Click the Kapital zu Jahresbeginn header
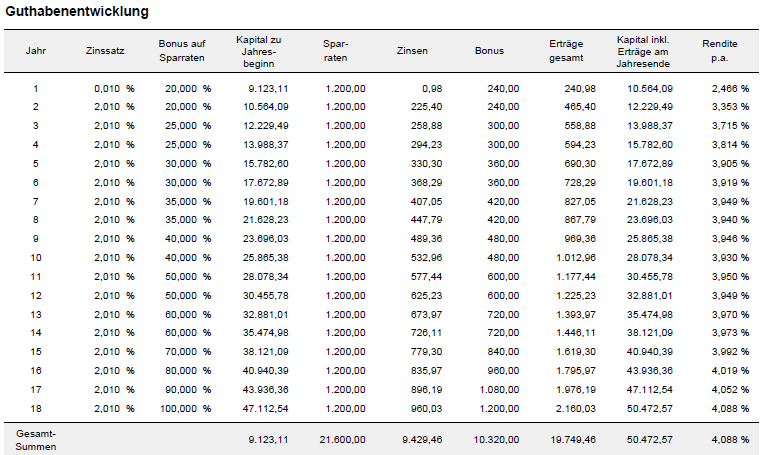The image size is (761, 455). tap(258, 51)
